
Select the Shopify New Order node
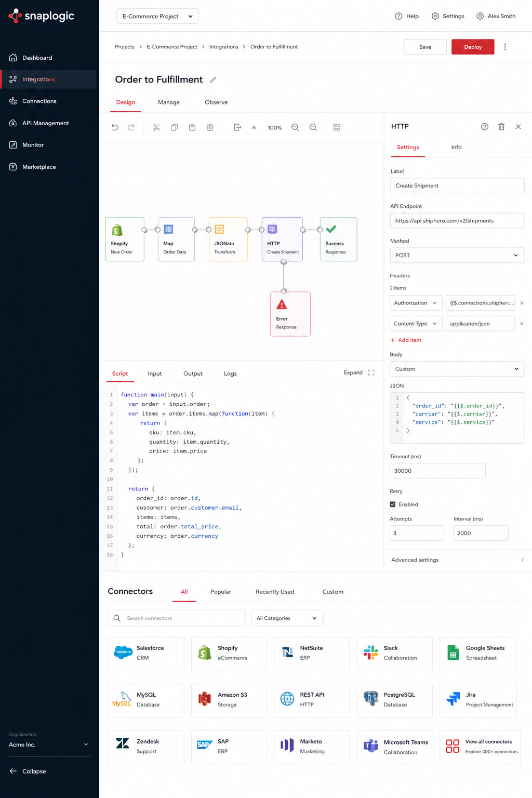tap(125, 239)
